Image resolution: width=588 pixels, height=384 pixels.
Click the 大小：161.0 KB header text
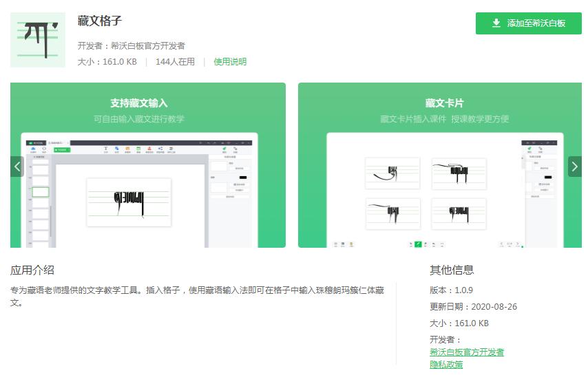[x=107, y=62]
